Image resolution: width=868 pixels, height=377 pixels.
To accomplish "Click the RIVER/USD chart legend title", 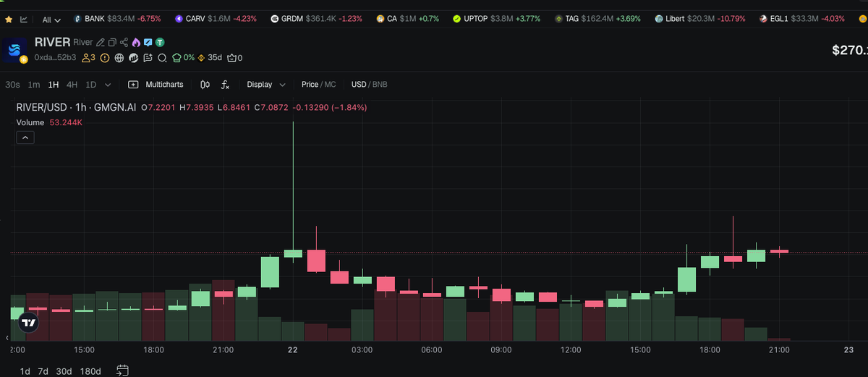I will coord(77,107).
